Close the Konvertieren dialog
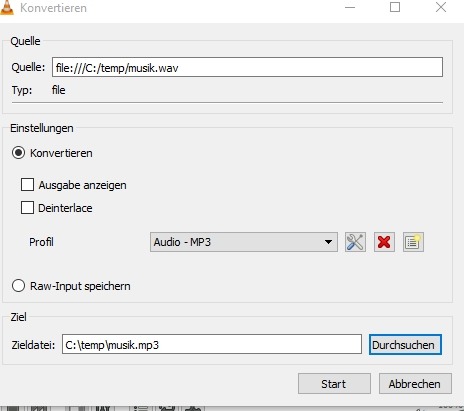Screen dimensions: 464x411 [x=441, y=7]
